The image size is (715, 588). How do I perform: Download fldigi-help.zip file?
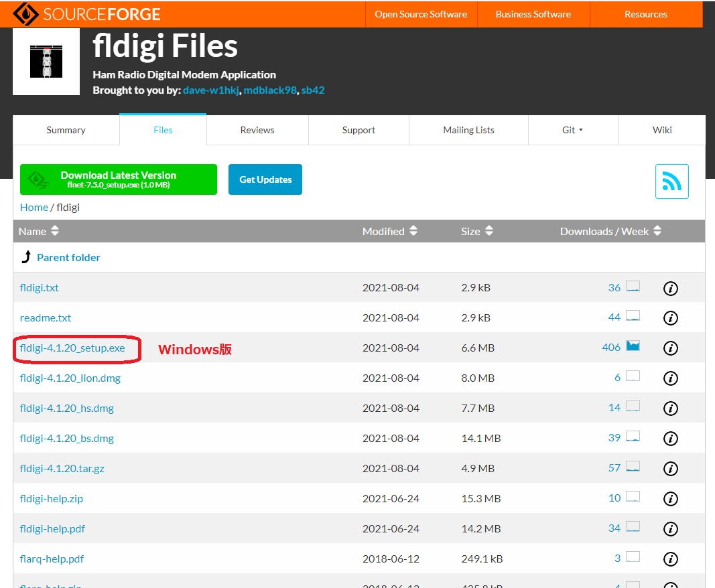click(52, 498)
